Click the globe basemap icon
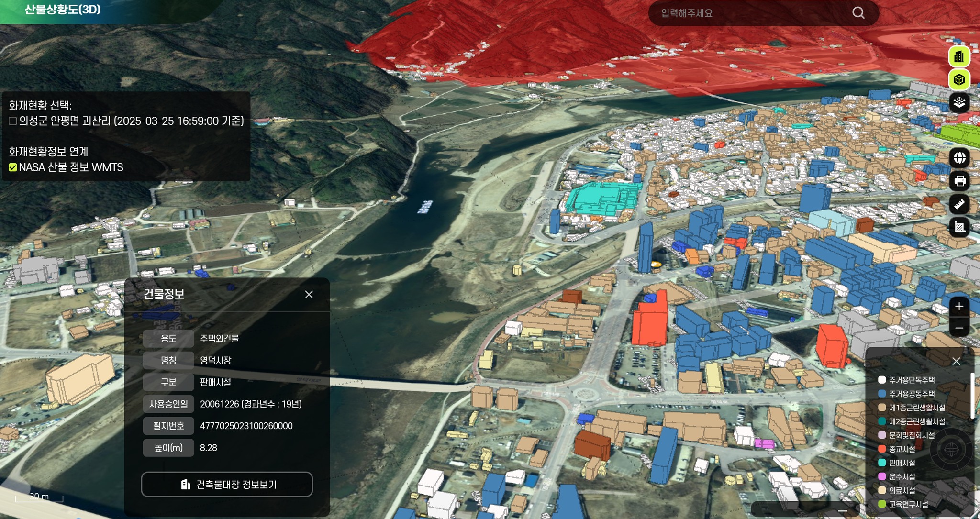Screen dimensions: 980x519 [959, 158]
